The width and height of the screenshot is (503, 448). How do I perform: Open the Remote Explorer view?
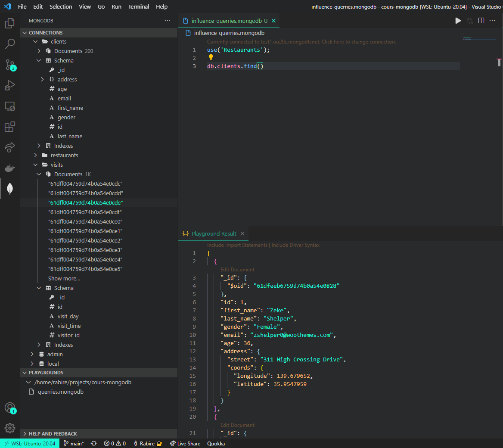(10, 106)
